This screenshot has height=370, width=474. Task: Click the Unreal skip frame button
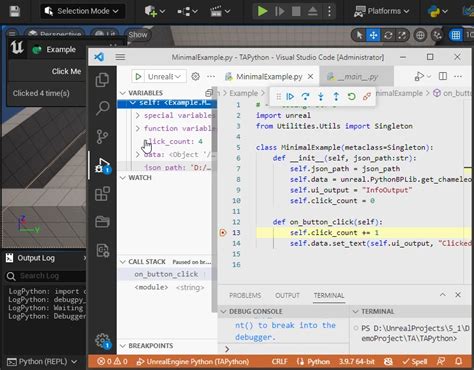pos(279,11)
